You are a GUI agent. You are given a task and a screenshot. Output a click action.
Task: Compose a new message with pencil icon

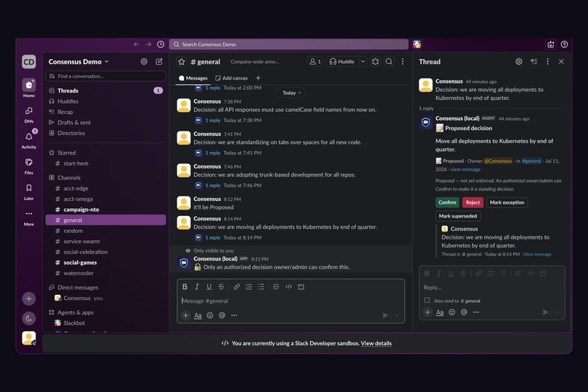[159, 61]
